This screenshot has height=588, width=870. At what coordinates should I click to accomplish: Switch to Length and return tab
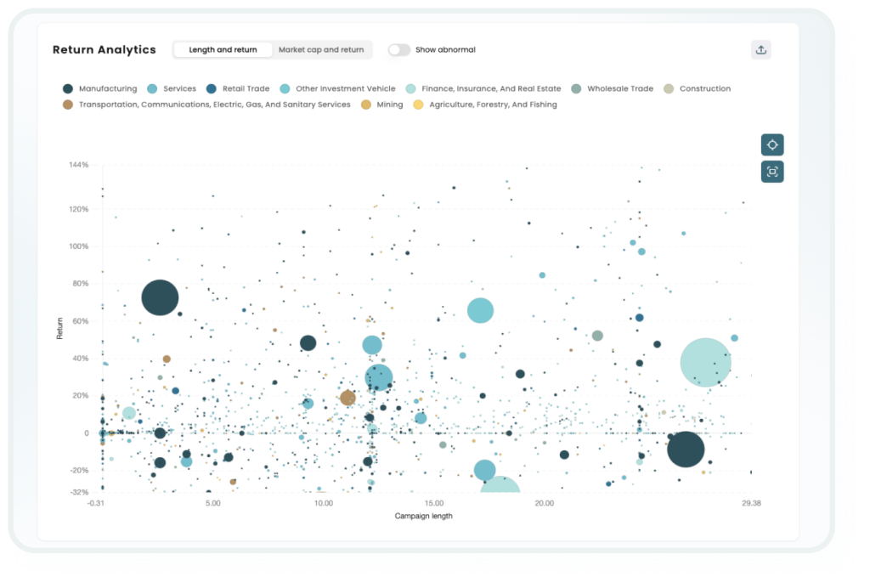223,50
